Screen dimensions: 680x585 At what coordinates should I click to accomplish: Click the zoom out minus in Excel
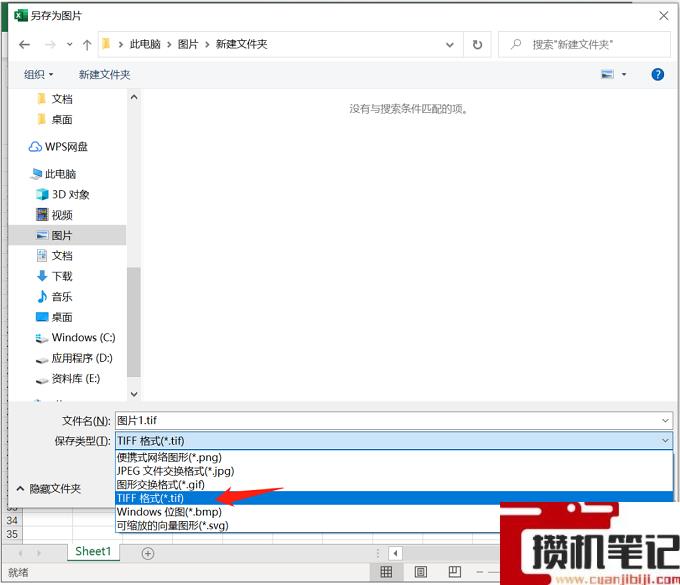tap(480, 572)
